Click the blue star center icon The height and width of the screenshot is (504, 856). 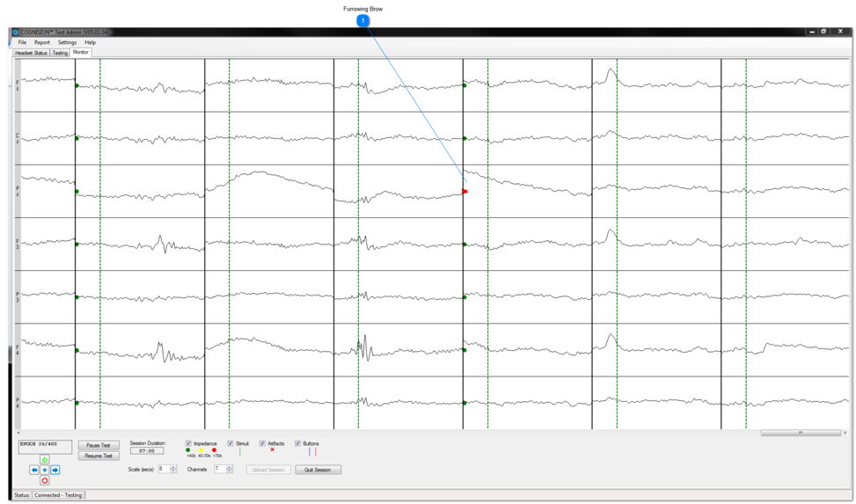(45, 471)
